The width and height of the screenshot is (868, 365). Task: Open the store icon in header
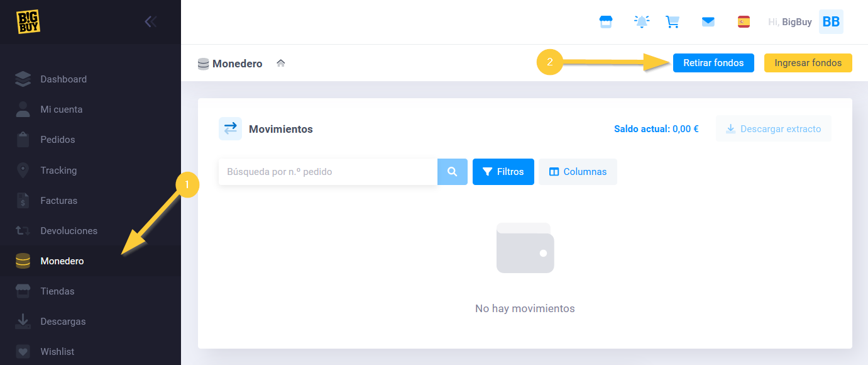[606, 22]
